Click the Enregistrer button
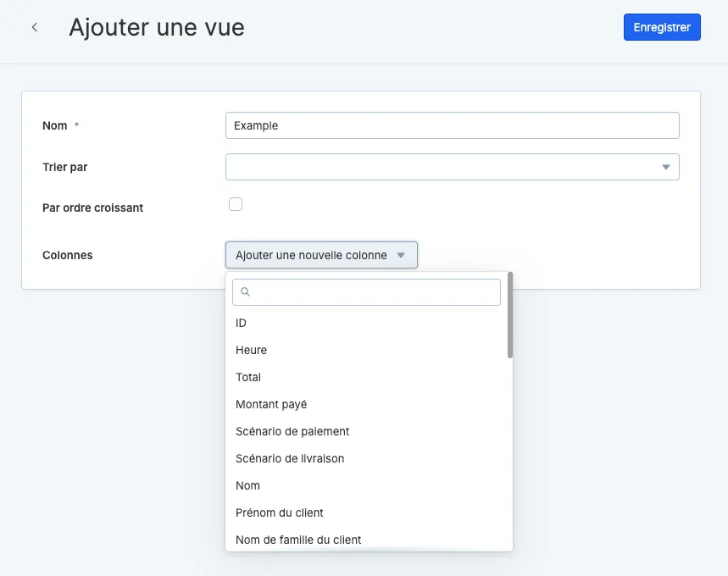This screenshot has width=728, height=576. click(x=662, y=27)
